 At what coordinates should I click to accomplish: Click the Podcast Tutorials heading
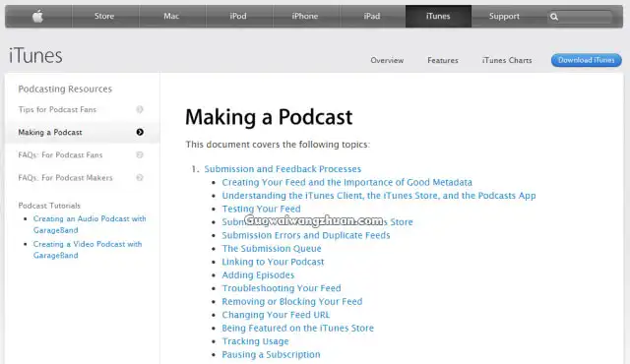coord(49,206)
